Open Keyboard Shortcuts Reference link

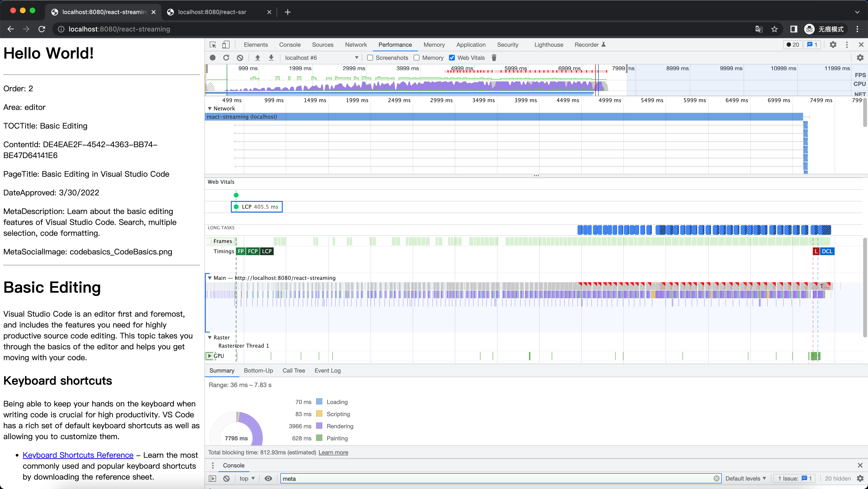pos(78,455)
